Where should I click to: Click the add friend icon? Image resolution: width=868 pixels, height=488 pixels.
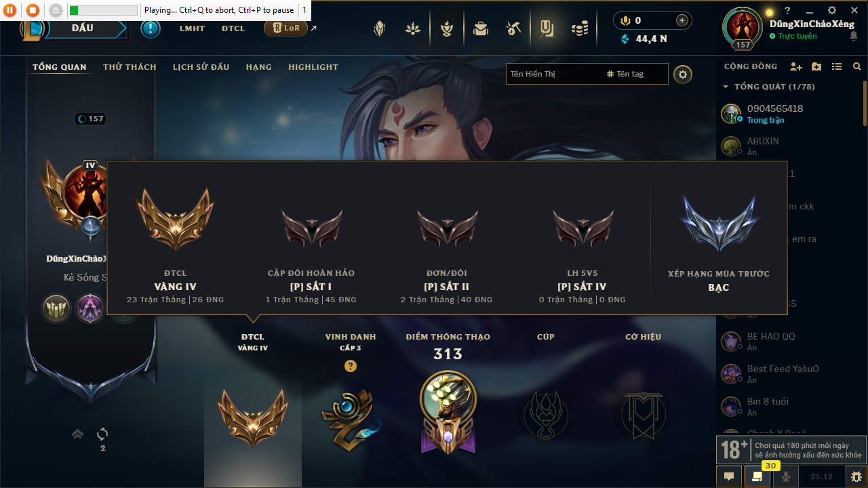pyautogui.click(x=796, y=66)
